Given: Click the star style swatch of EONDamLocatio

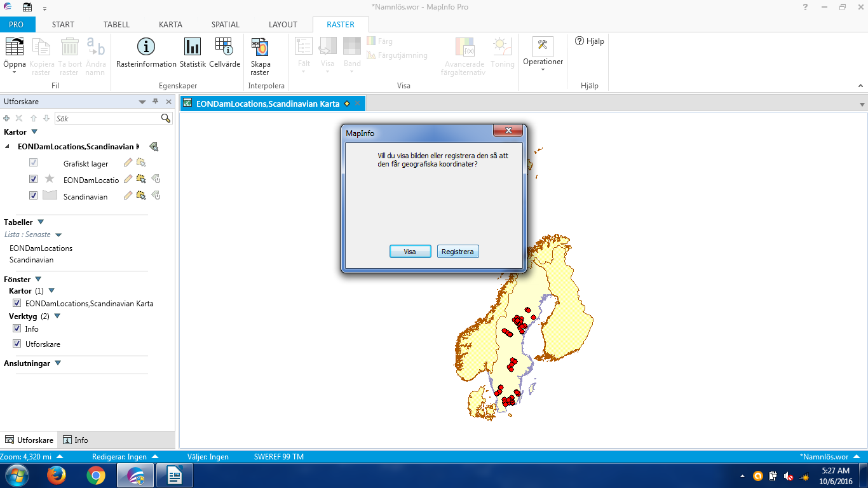Looking at the screenshot, I should click(x=50, y=179).
